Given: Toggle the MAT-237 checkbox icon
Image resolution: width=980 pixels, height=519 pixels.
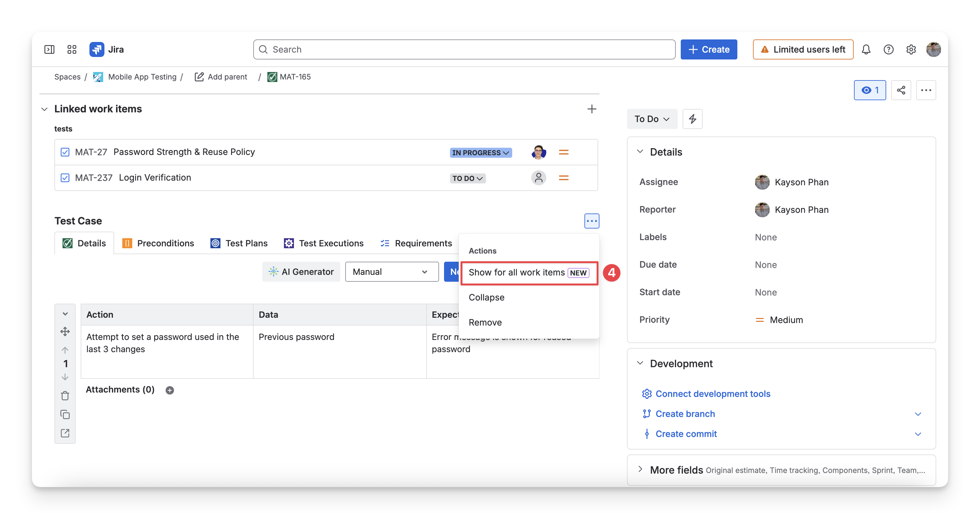Looking at the screenshot, I should [x=65, y=178].
